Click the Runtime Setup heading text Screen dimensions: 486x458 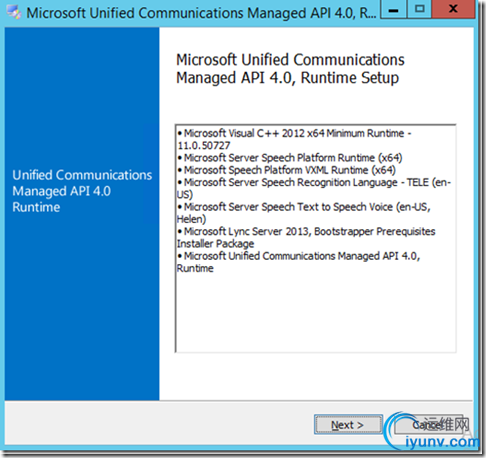pyautogui.click(x=290, y=69)
